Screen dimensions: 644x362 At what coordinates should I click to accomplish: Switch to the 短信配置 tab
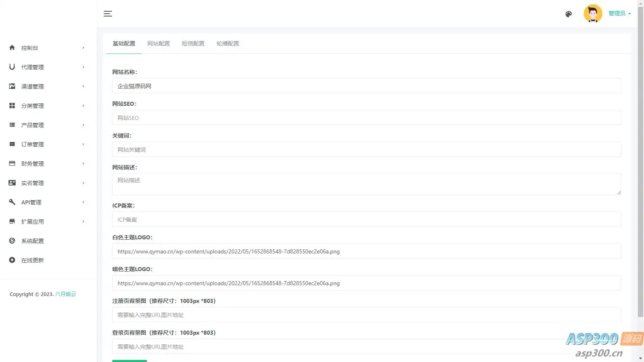pyautogui.click(x=193, y=43)
